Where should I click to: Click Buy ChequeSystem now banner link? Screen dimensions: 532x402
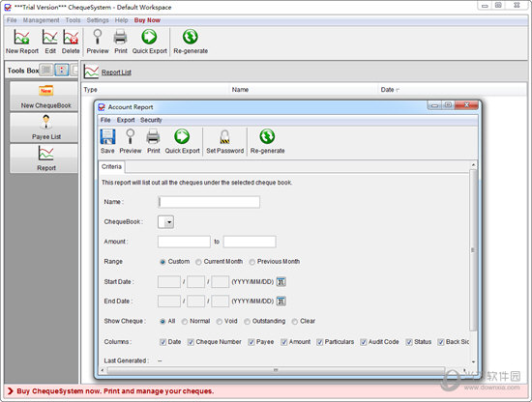(x=115, y=391)
